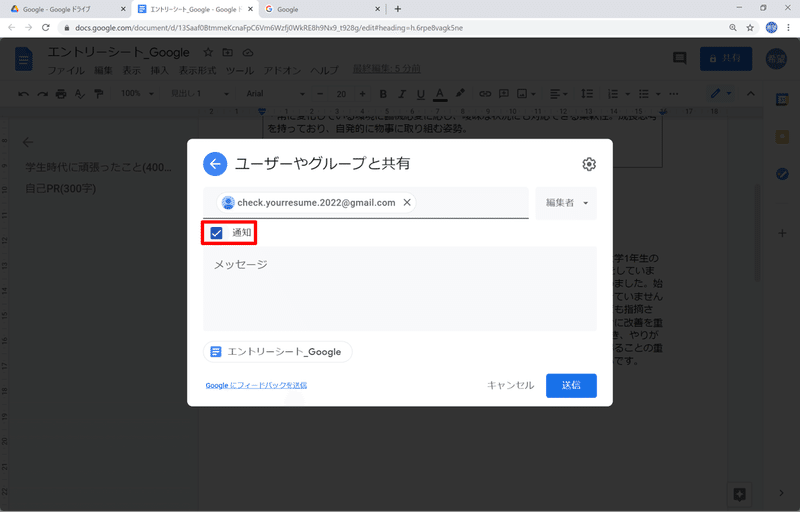This screenshot has height=512, width=800.
Task: Click the 共有 button in header
Action: point(726,59)
